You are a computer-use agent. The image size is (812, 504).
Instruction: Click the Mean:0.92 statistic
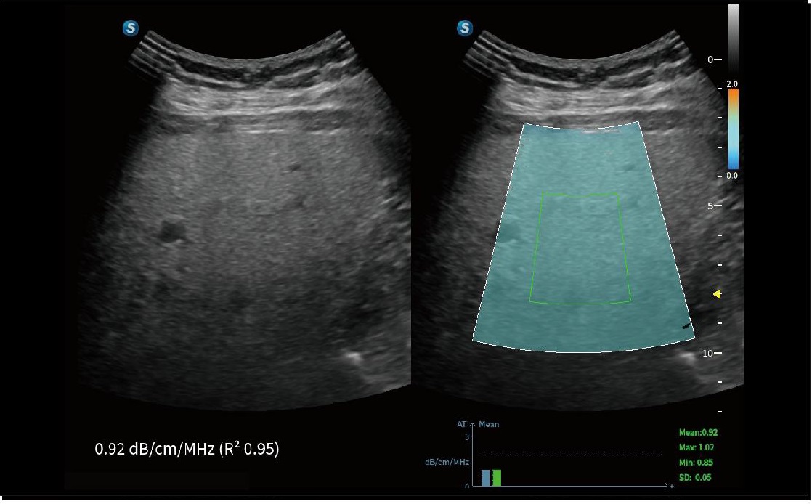pyautogui.click(x=697, y=432)
